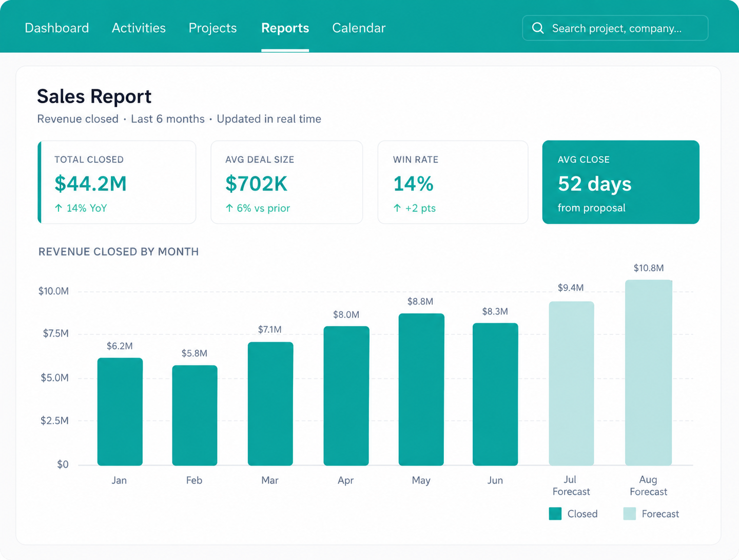Go to the Projects tab
The image size is (739, 560).
pyautogui.click(x=212, y=28)
